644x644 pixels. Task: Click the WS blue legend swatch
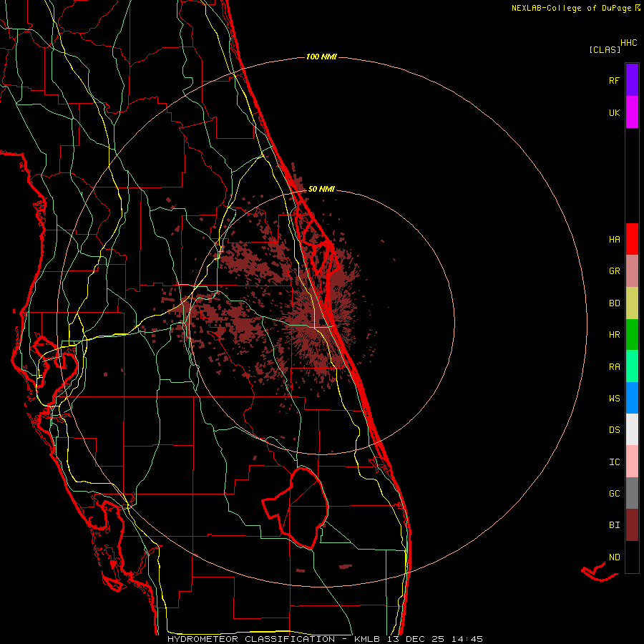pyautogui.click(x=632, y=398)
